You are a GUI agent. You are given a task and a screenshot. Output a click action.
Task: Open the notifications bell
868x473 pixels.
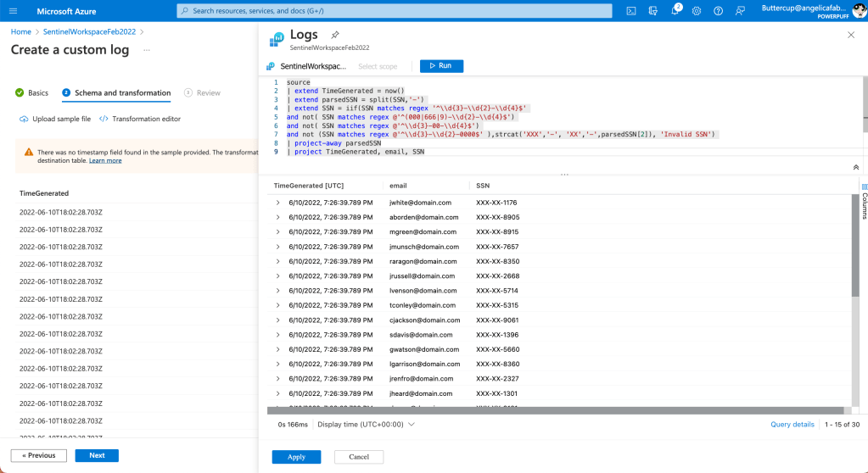pos(675,11)
